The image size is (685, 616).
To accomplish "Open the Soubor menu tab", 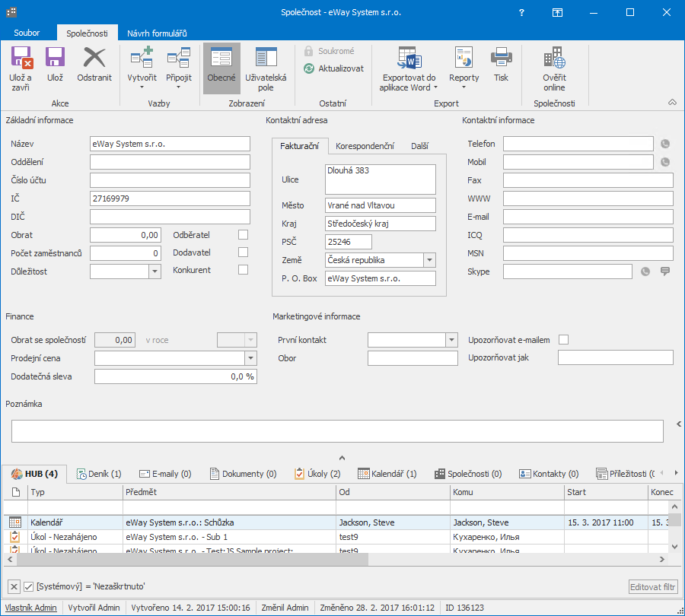I will pos(27,33).
